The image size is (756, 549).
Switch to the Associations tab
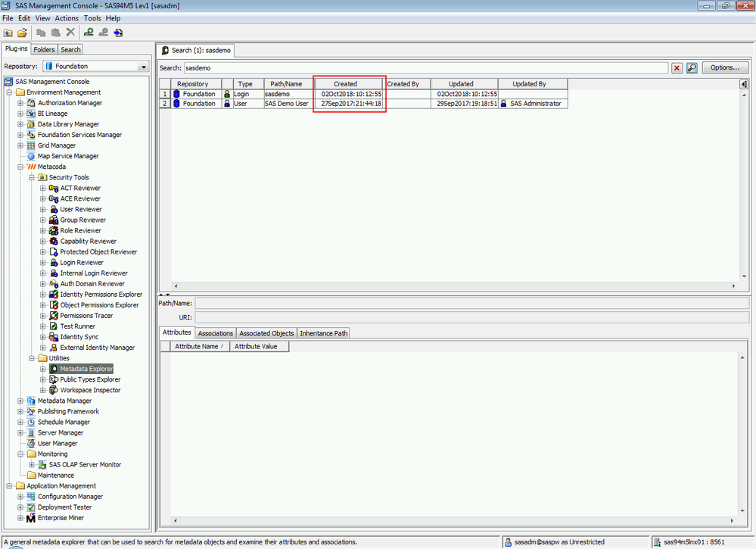coord(215,333)
